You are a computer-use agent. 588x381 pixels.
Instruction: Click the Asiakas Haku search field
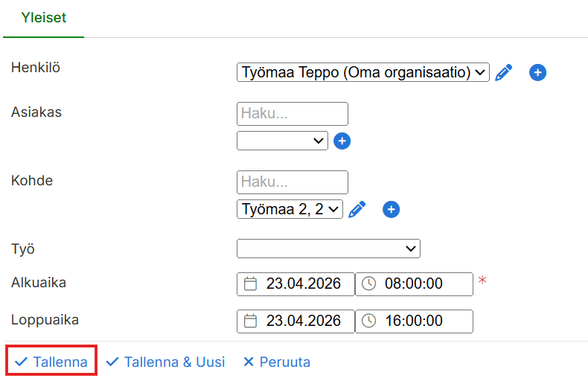(x=293, y=114)
